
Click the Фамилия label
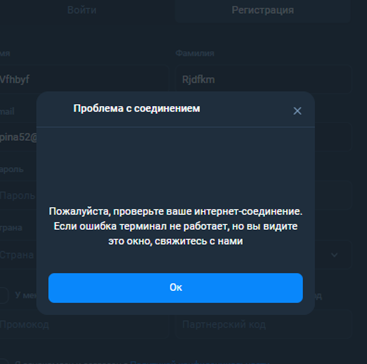pos(195,53)
